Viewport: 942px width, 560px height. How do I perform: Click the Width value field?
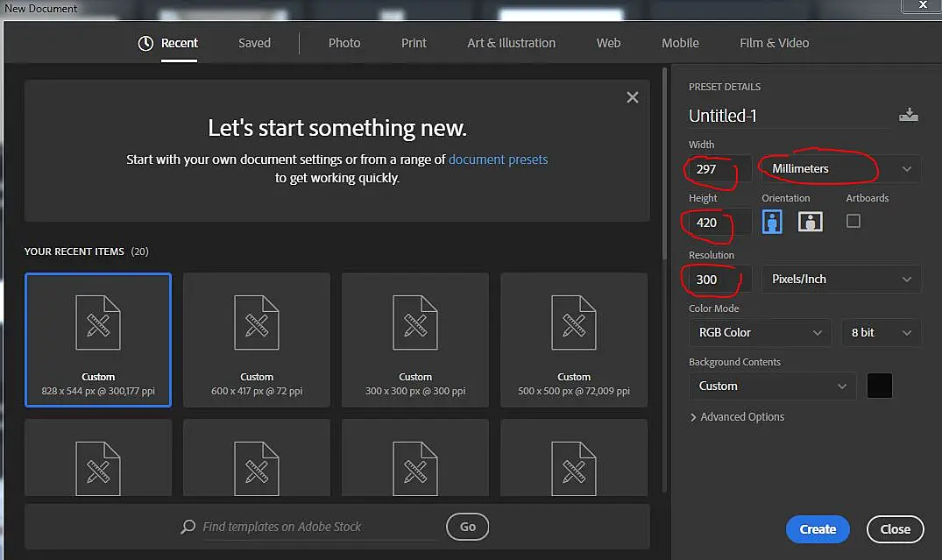[x=719, y=169]
